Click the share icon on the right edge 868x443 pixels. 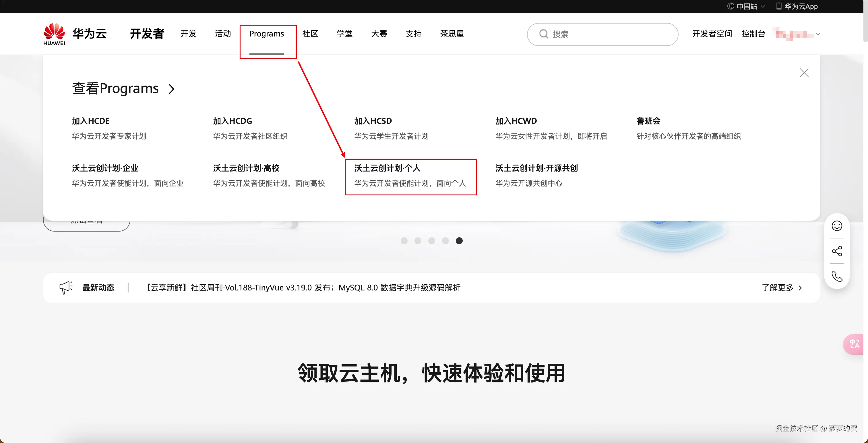(x=838, y=251)
